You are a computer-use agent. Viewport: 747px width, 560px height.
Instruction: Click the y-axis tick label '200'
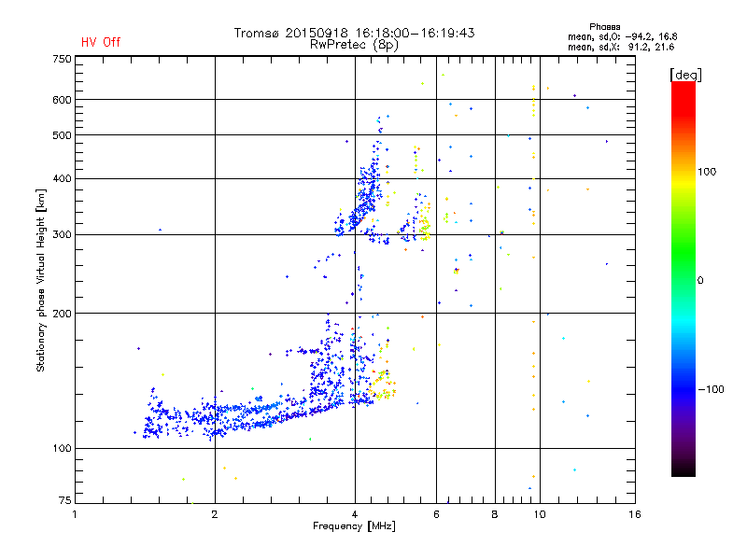(x=62, y=314)
